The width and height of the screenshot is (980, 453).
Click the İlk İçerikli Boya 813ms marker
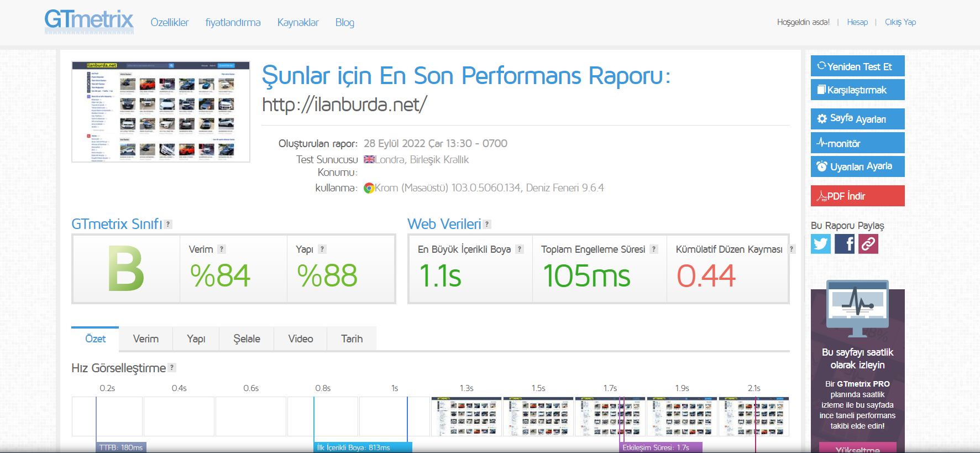(x=363, y=447)
